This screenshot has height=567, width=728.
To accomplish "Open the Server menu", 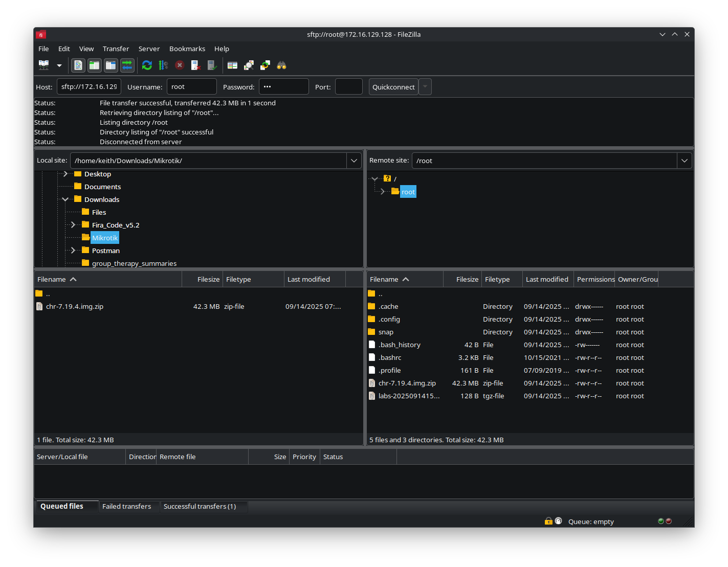I will (x=149, y=49).
